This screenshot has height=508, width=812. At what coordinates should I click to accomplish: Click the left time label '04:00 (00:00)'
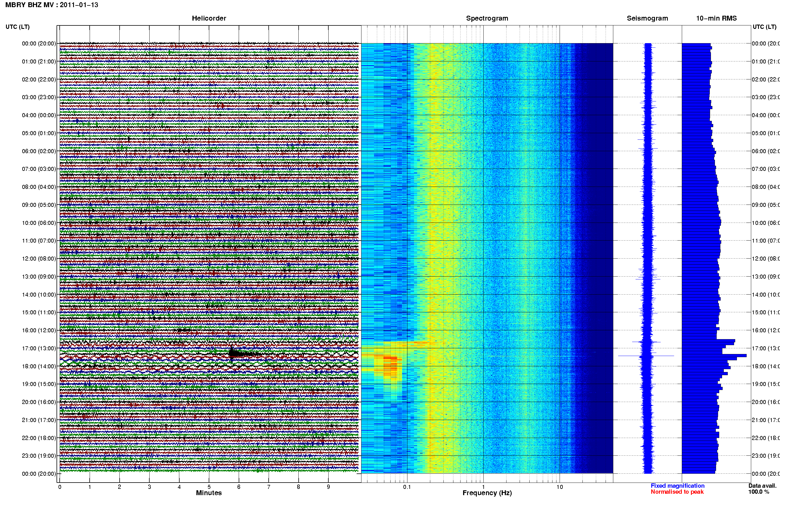tap(39, 115)
